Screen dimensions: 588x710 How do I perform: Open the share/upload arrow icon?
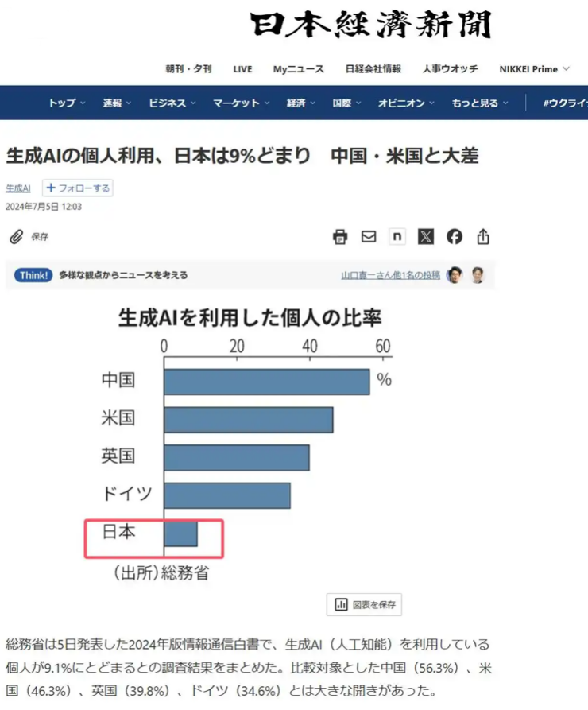point(483,236)
